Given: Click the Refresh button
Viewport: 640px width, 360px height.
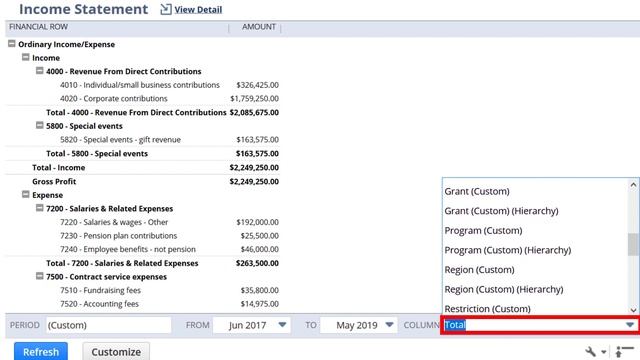Looking at the screenshot, I should point(41,351).
